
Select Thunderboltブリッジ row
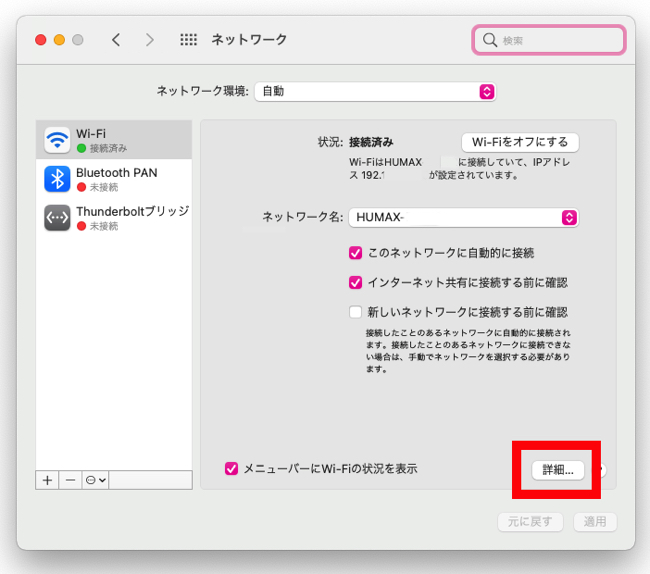[114, 218]
